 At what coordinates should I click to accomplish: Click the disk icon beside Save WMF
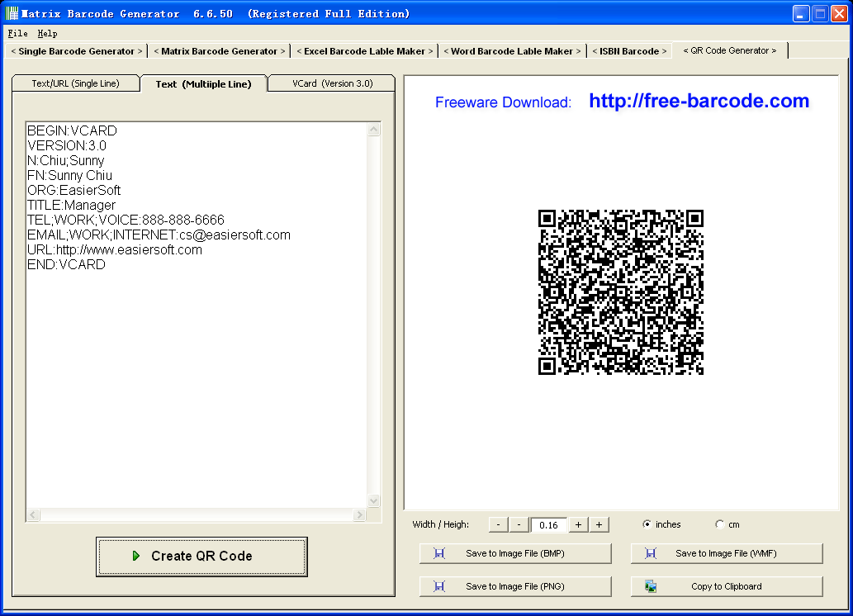click(x=651, y=553)
